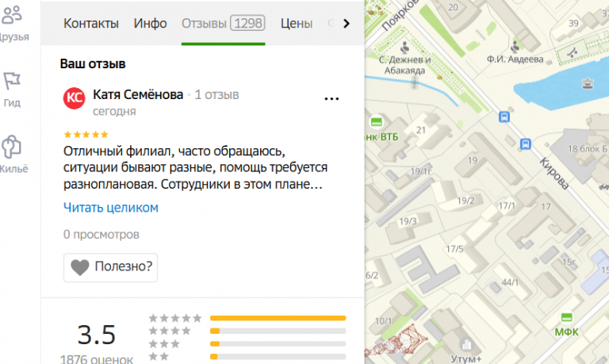Click the Ф.И. Авдеева monument icon
The image size is (609, 364).
(515, 47)
